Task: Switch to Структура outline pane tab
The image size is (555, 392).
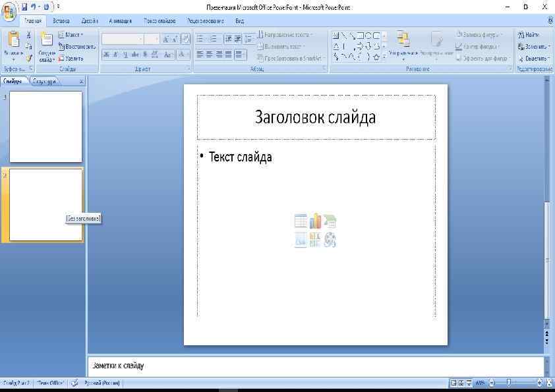Action: [44, 82]
